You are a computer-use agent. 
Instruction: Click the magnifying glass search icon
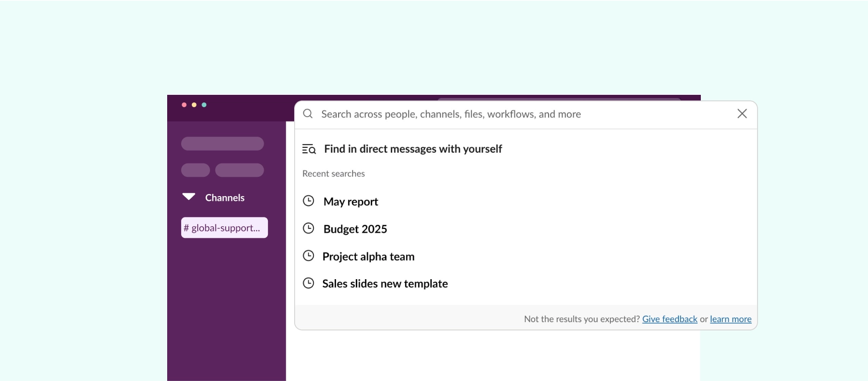coord(308,114)
